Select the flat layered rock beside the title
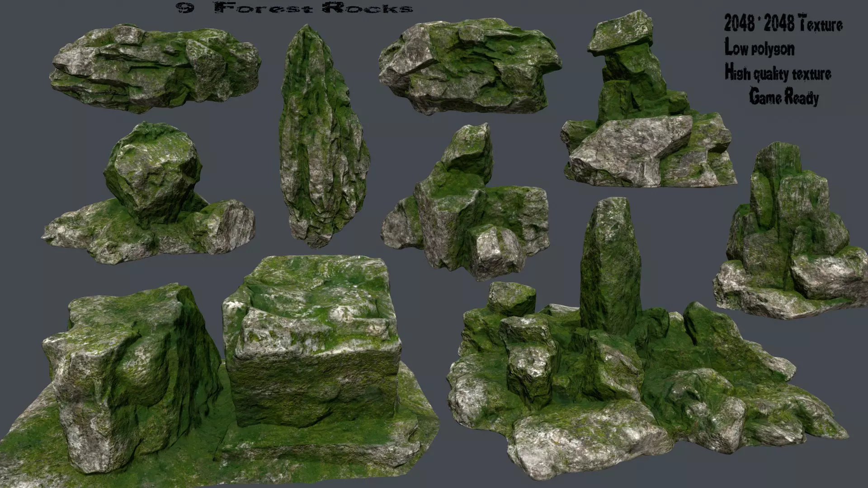Viewport: 868px width, 488px height. point(155,68)
